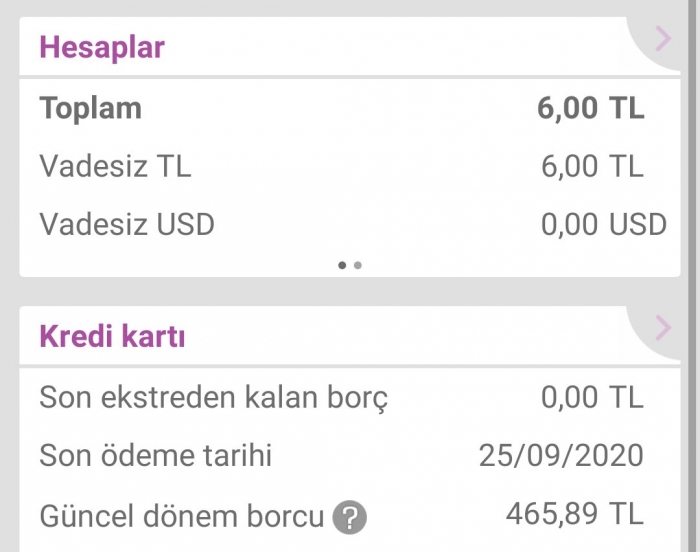This screenshot has width=700, height=552.
Task: Select the Son ekstreden kalan borç label
Action: pyautogui.click(x=213, y=398)
